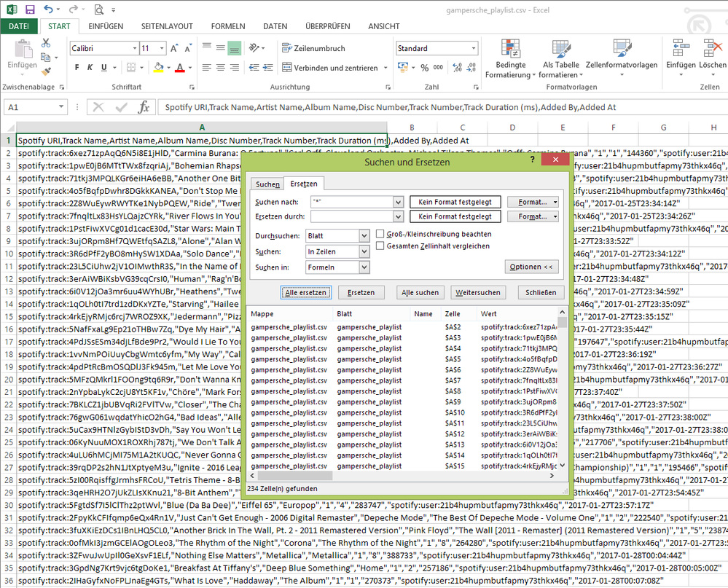The image size is (728, 588).
Task: Expand the Ersetzen durch history dropdown
Action: (398, 216)
